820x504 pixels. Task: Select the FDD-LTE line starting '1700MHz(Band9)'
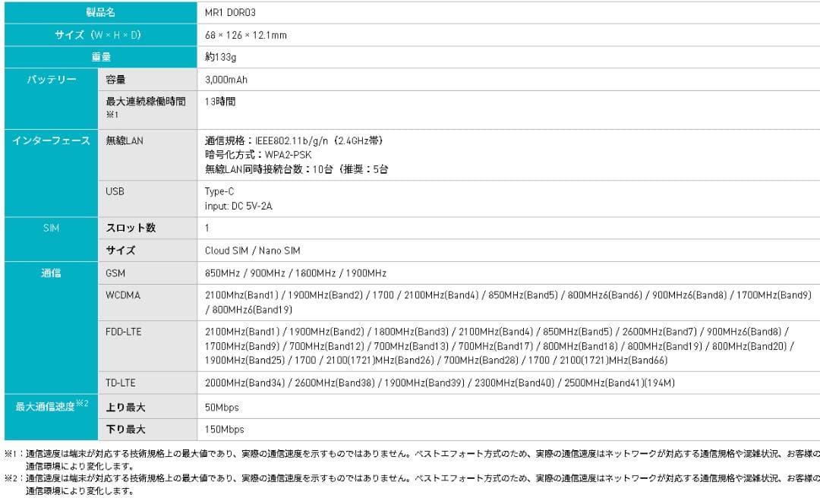[x=500, y=345]
